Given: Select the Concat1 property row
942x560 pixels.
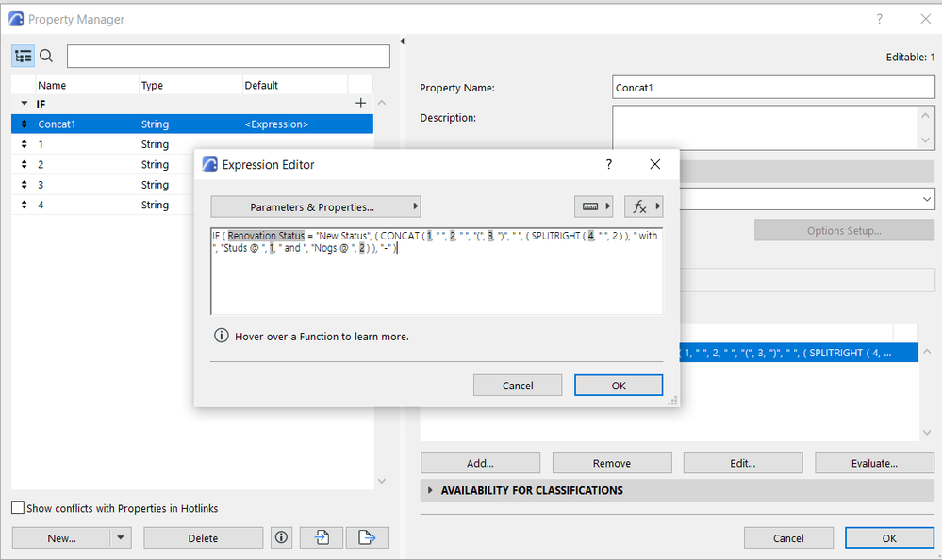Looking at the screenshot, I should (x=192, y=124).
